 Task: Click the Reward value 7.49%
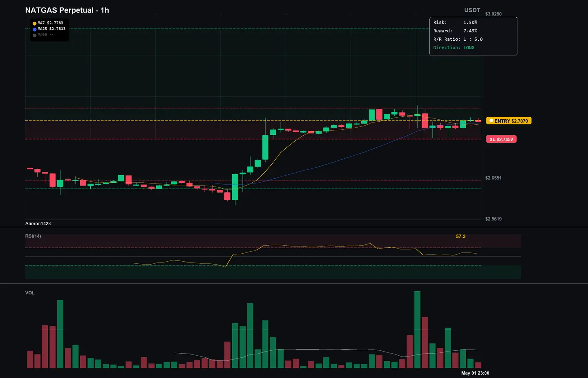tap(470, 31)
